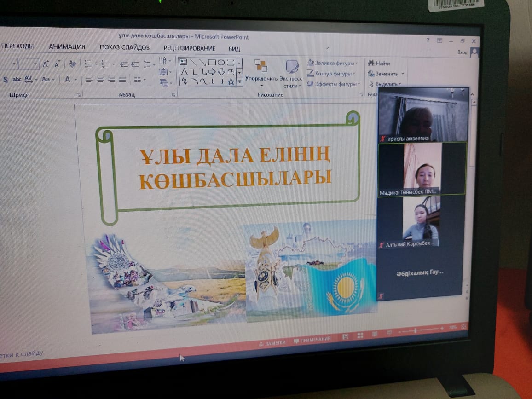Switch to the Показ слайдов tab
This screenshot has height=399, width=532.
tap(124, 47)
